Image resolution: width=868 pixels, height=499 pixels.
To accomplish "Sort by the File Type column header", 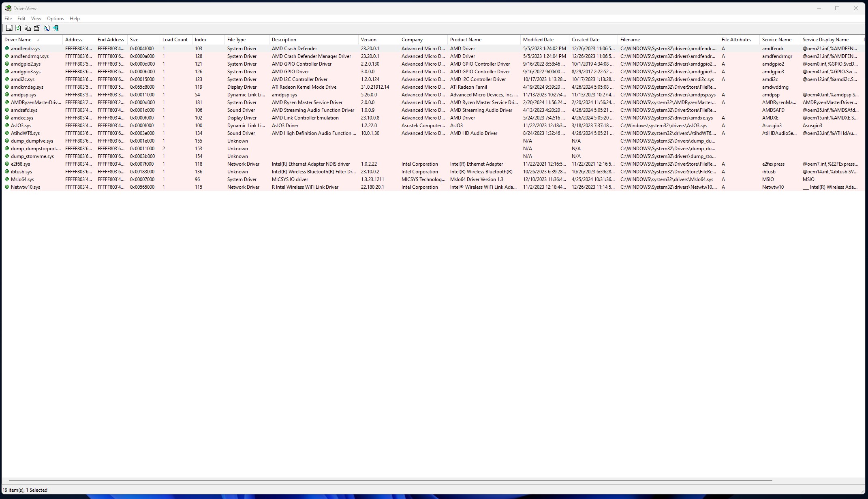I will pos(247,40).
